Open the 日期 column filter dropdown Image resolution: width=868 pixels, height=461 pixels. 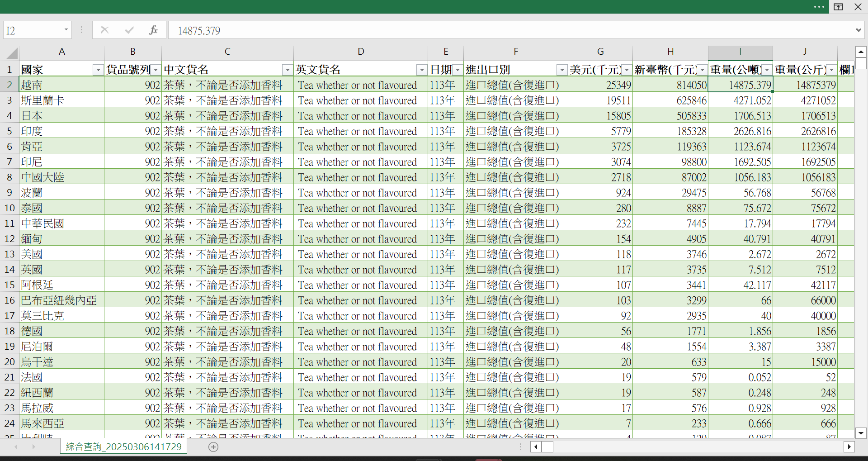point(458,70)
